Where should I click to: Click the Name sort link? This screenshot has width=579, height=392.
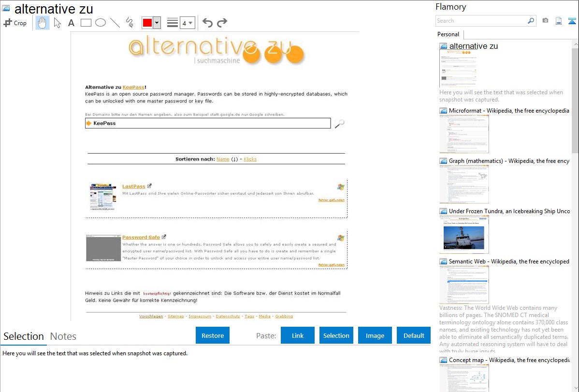[223, 159]
